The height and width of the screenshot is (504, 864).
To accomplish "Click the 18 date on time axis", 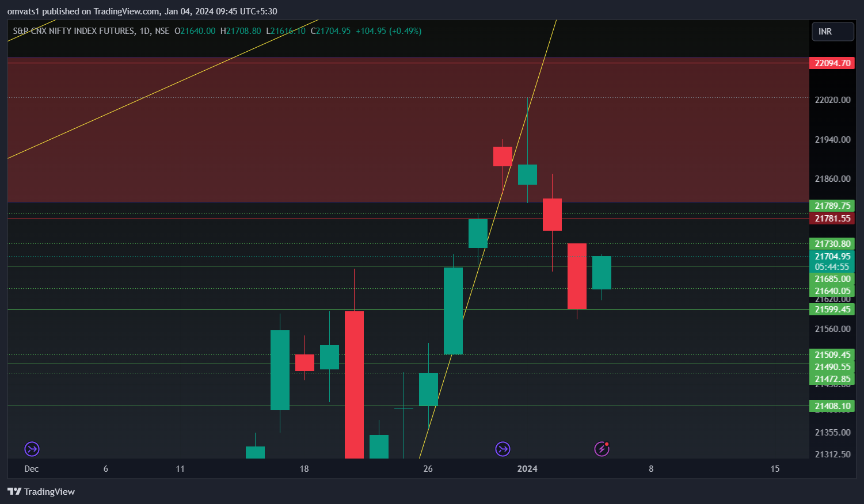I will (304, 469).
